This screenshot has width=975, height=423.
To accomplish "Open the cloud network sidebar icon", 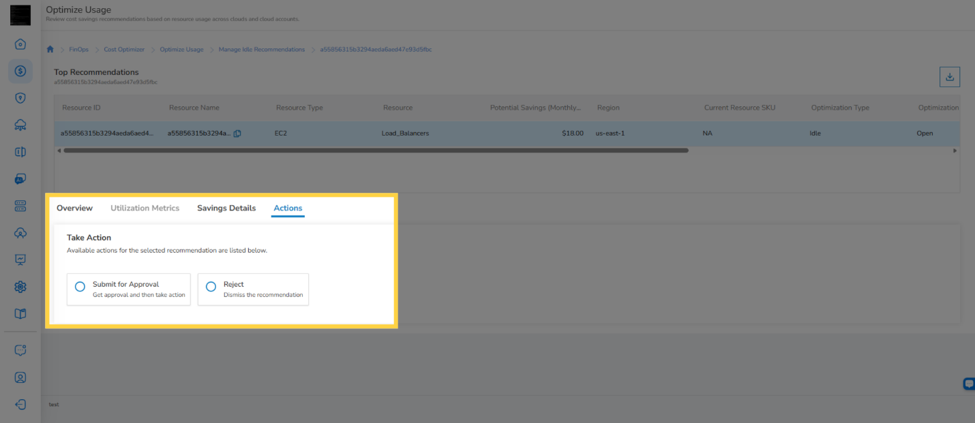I will click(x=21, y=125).
